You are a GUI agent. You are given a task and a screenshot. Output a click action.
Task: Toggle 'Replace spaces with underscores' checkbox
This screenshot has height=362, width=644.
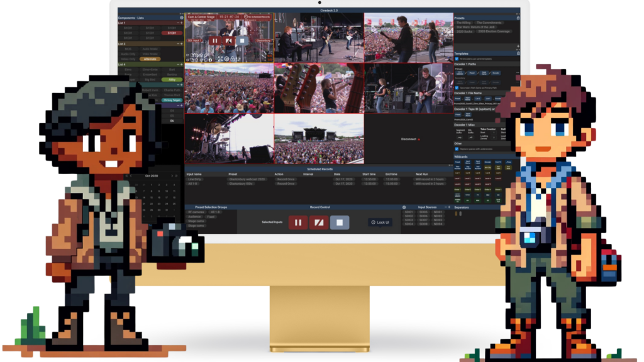(x=457, y=149)
